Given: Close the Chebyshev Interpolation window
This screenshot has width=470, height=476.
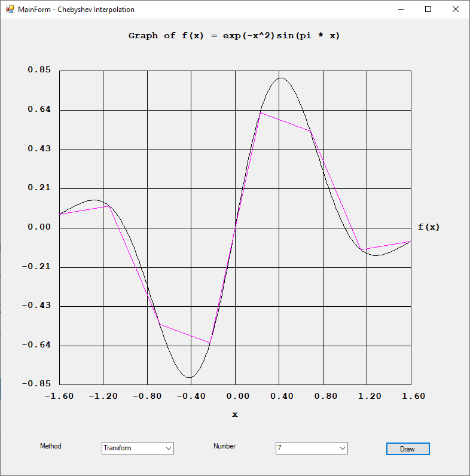Looking at the screenshot, I should coord(456,9).
